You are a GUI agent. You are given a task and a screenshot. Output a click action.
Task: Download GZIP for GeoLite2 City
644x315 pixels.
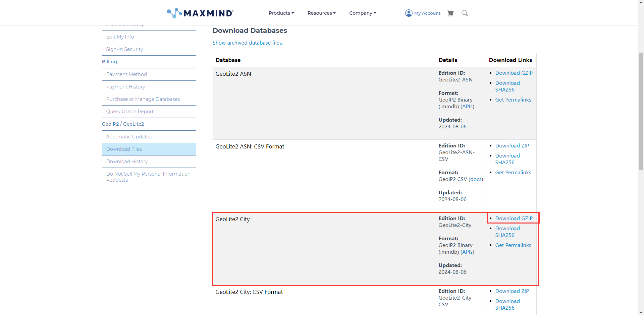tap(514, 218)
